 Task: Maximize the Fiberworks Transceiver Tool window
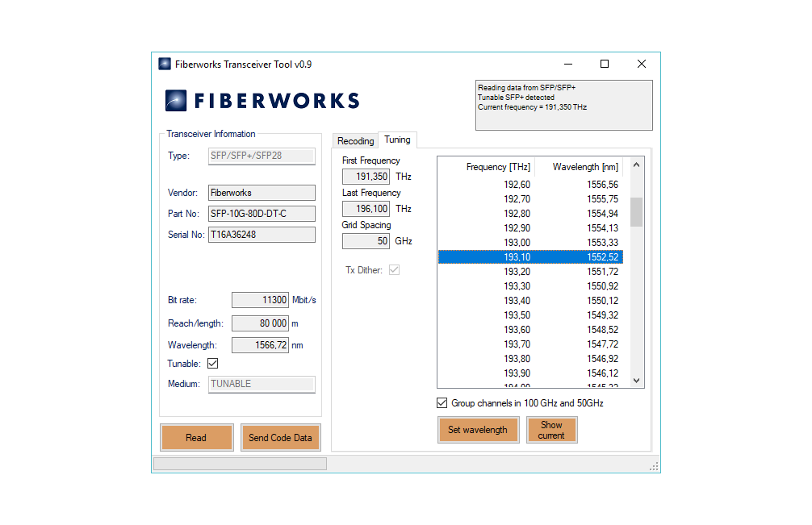pos(605,65)
